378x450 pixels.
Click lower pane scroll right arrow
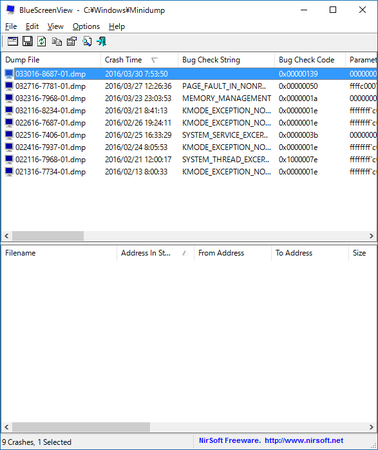tap(371, 427)
